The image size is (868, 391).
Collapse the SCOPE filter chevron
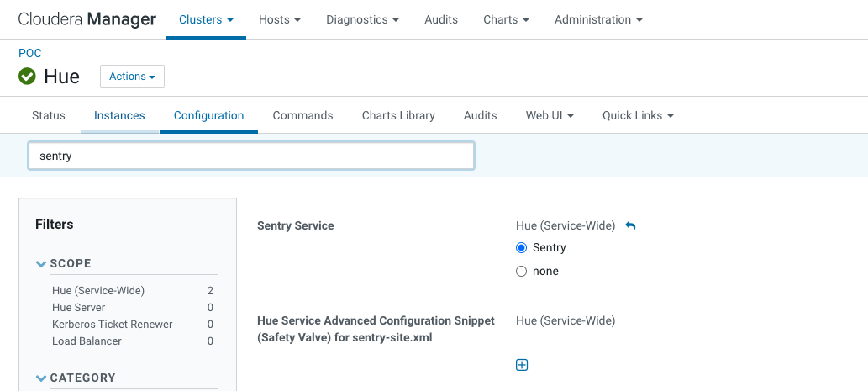tap(41, 264)
